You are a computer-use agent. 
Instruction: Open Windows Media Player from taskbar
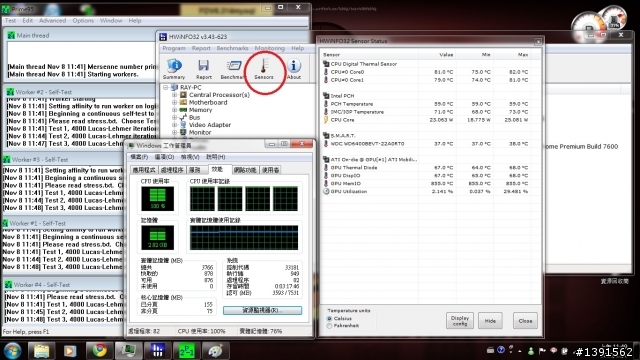coord(70,351)
